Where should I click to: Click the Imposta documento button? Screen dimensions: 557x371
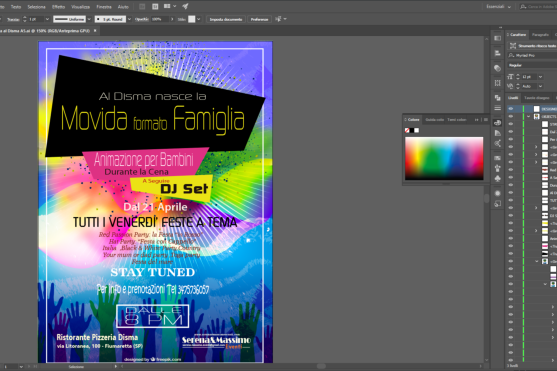click(226, 19)
